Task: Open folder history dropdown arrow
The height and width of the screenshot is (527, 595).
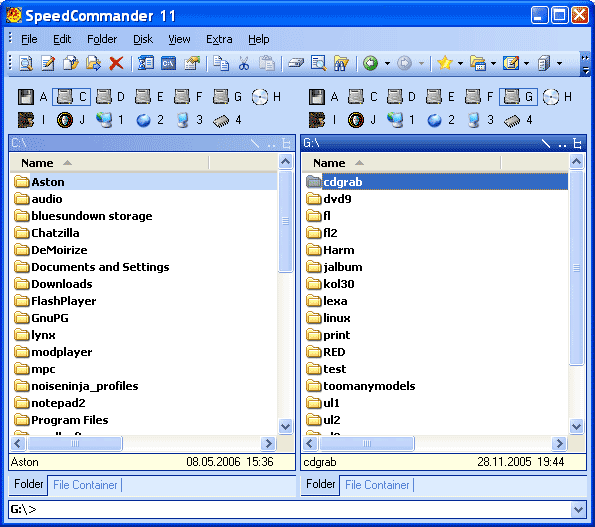Action: coord(493,63)
